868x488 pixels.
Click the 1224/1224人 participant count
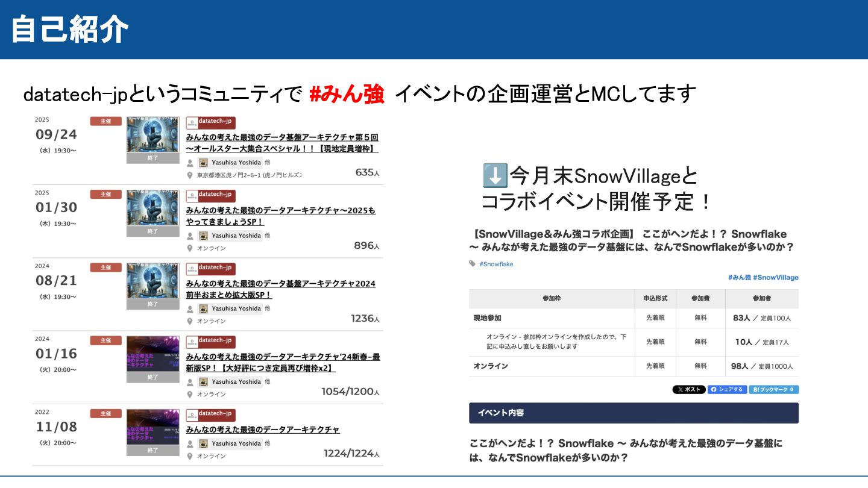(x=352, y=454)
